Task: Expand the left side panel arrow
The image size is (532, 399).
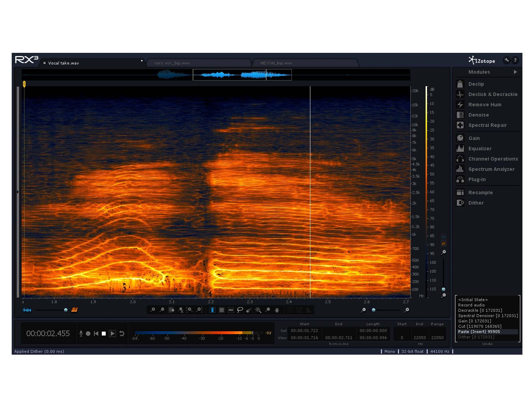Action: coord(18,192)
